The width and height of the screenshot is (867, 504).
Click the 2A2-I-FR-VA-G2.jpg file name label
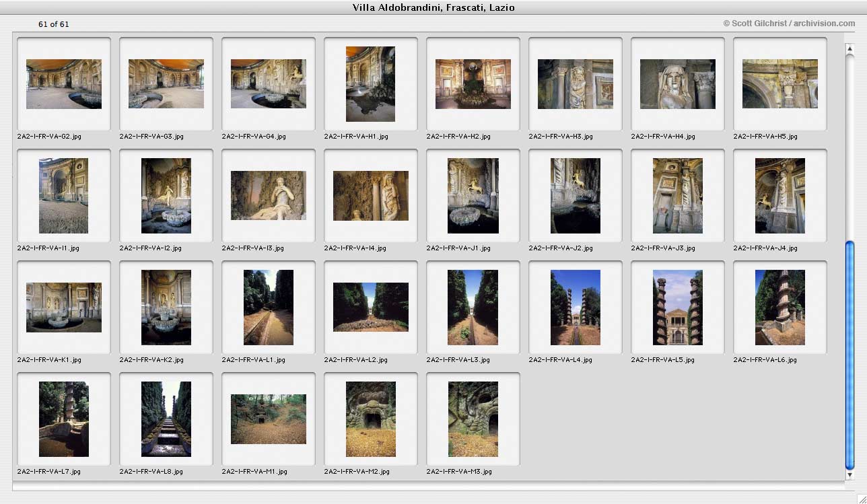coord(49,137)
